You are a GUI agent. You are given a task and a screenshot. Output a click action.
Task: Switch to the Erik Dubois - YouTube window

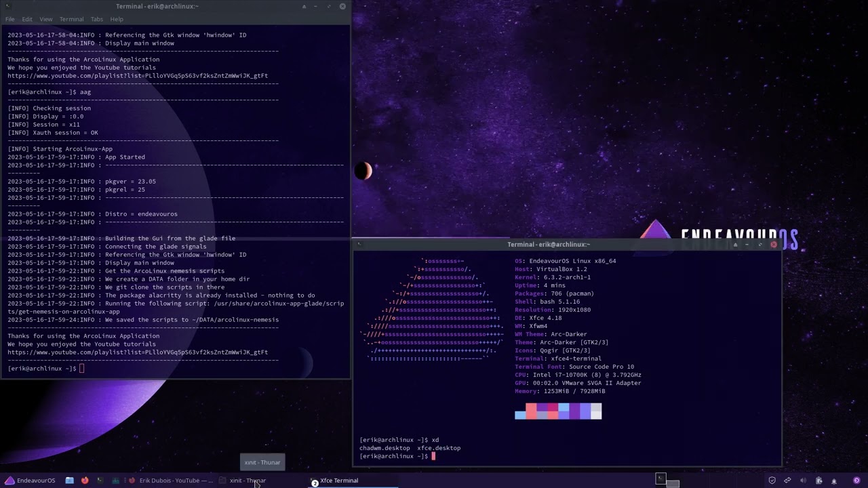click(170, 481)
